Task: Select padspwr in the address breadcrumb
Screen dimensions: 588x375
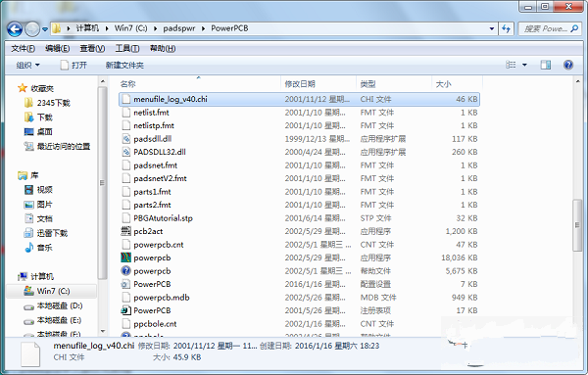Action: [x=179, y=28]
